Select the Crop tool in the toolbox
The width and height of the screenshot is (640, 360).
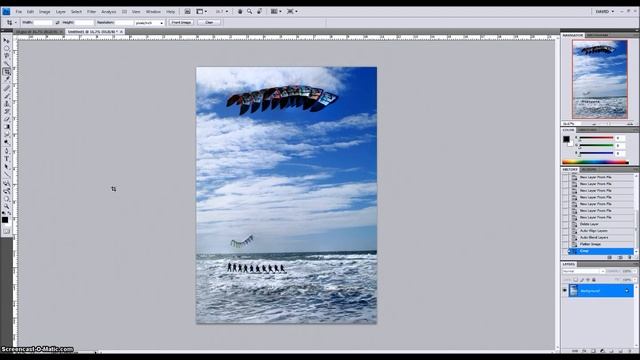click(x=7, y=72)
